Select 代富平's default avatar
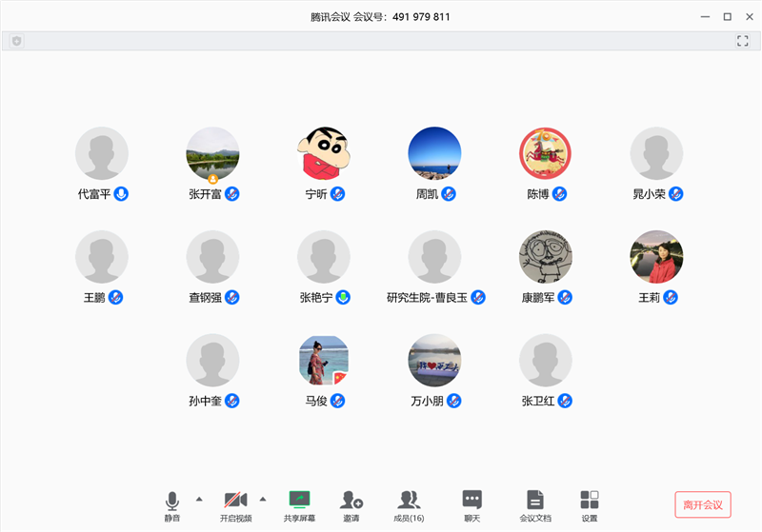This screenshot has width=762, height=532. point(102,153)
